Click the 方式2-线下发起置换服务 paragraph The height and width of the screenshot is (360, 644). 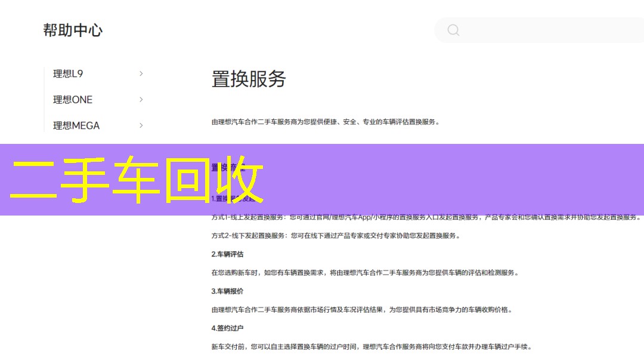[x=336, y=236]
